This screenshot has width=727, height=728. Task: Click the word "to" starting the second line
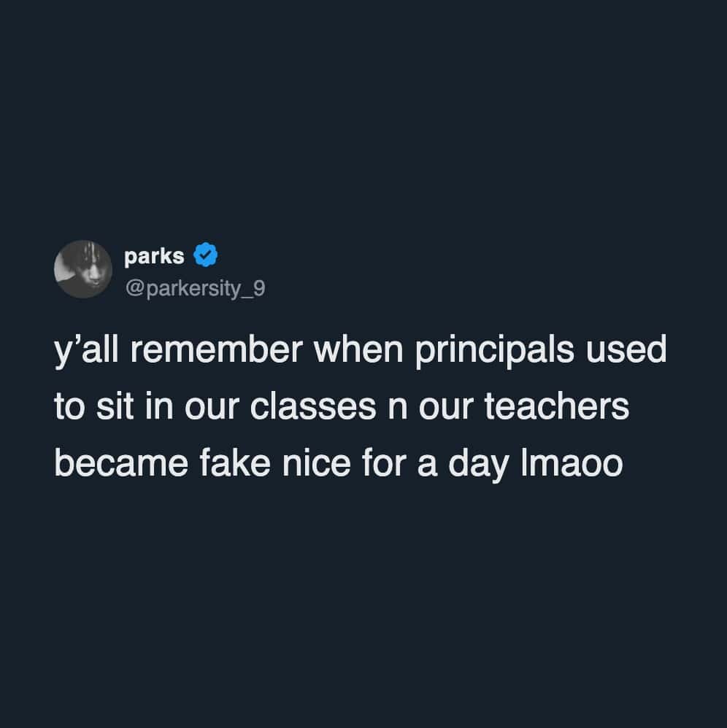point(69,407)
